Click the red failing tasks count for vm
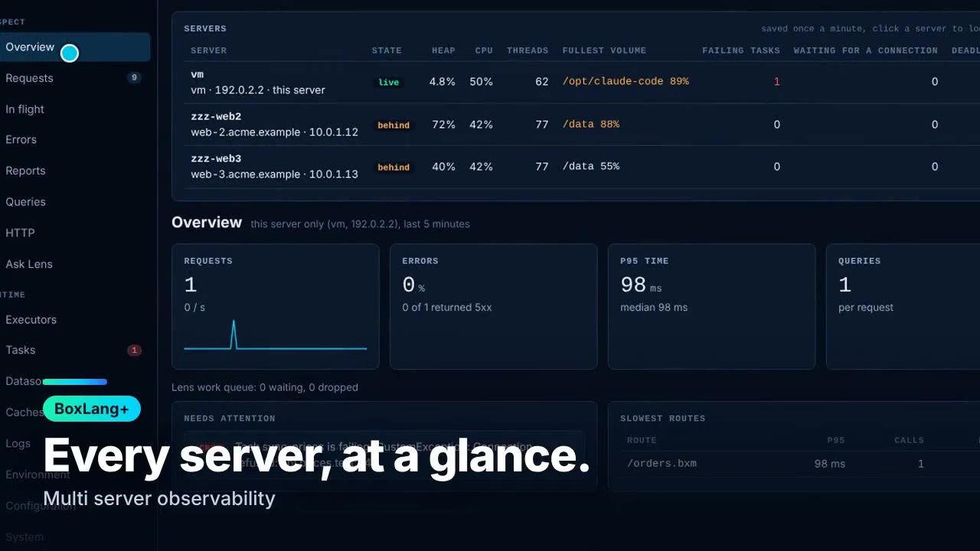Image resolution: width=980 pixels, height=551 pixels. coord(776,82)
